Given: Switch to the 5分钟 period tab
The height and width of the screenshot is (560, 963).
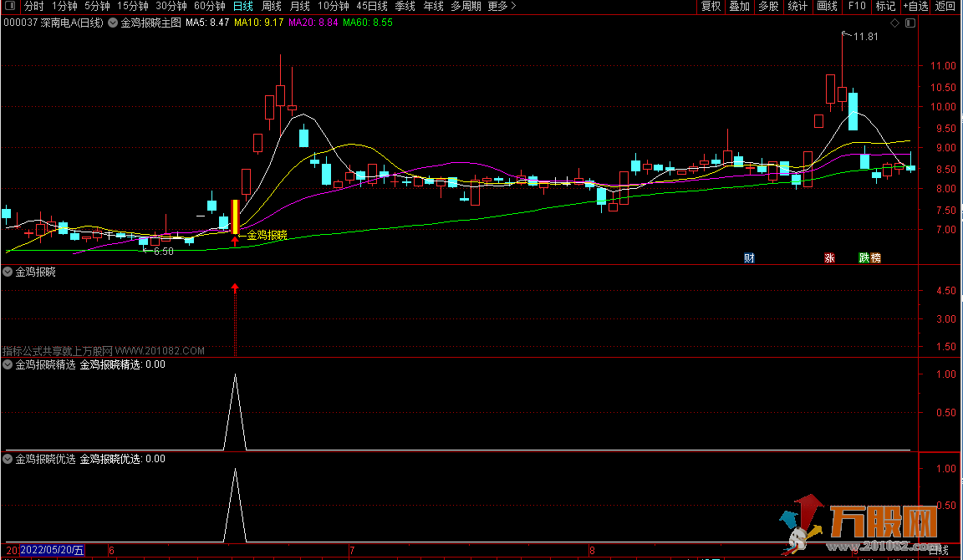Looking at the screenshot, I should (97, 6).
